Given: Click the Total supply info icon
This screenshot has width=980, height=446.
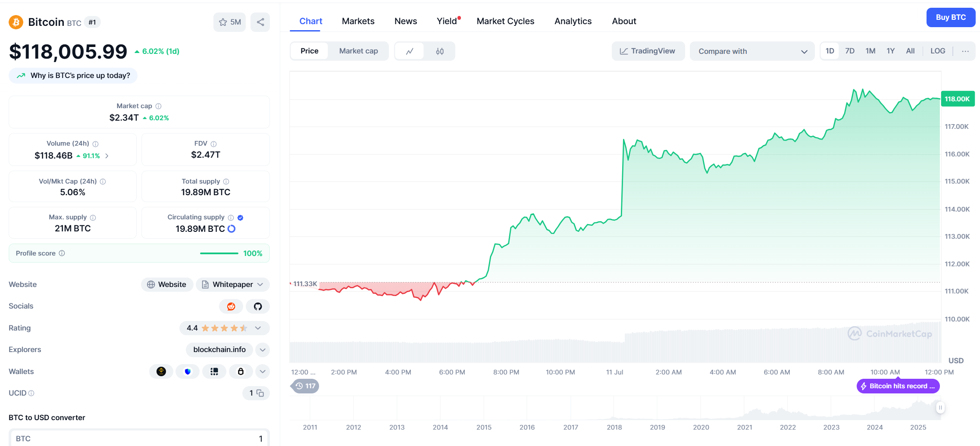Looking at the screenshot, I should tap(226, 181).
